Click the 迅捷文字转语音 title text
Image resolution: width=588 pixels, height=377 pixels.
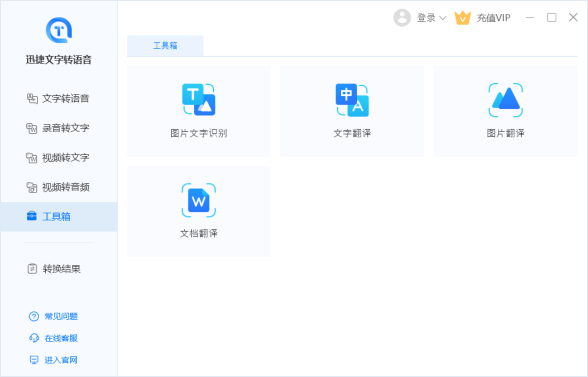point(59,60)
